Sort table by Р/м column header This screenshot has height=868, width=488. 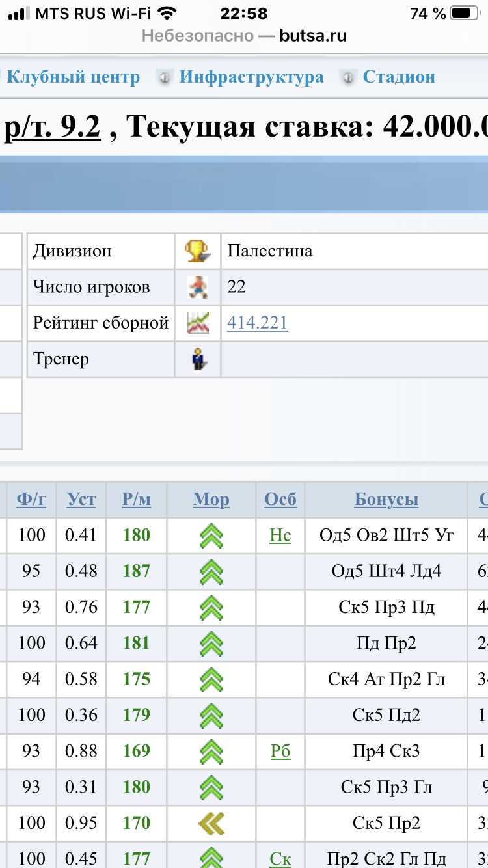pos(136,500)
